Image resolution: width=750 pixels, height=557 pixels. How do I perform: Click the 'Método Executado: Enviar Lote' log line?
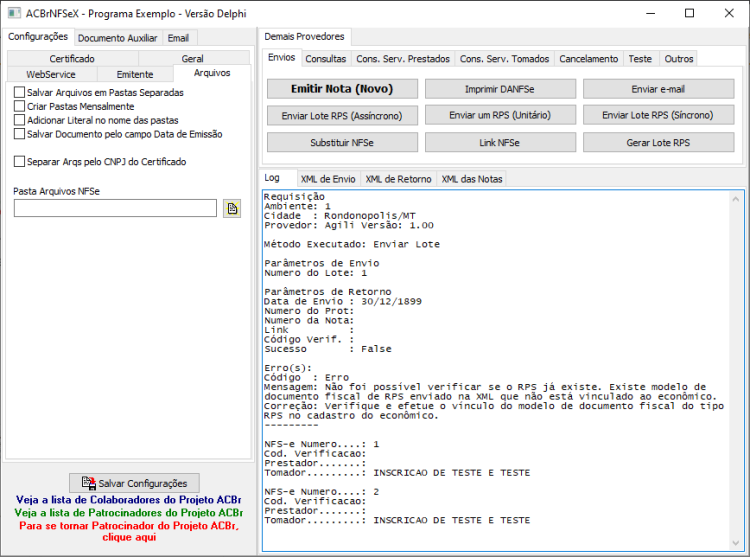click(x=352, y=244)
